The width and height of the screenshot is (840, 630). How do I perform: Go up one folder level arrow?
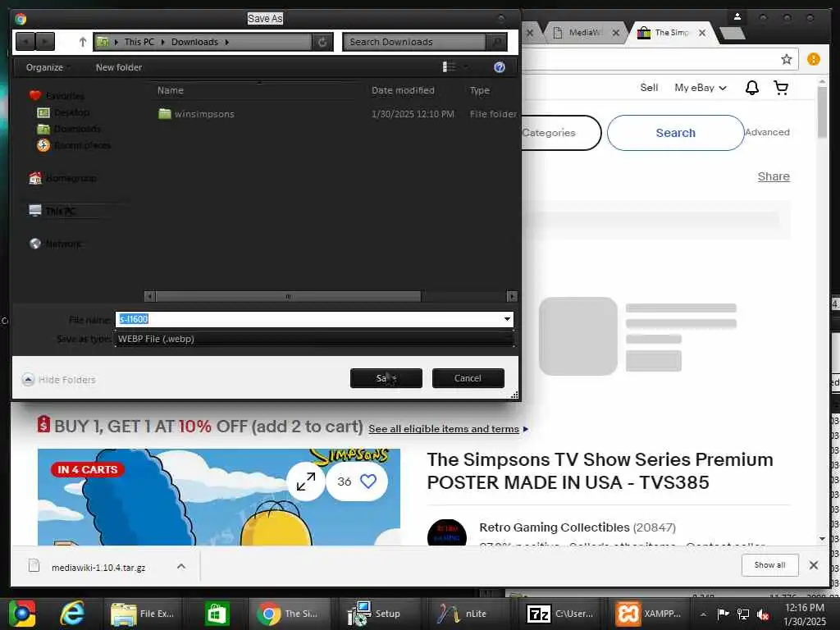(x=83, y=42)
